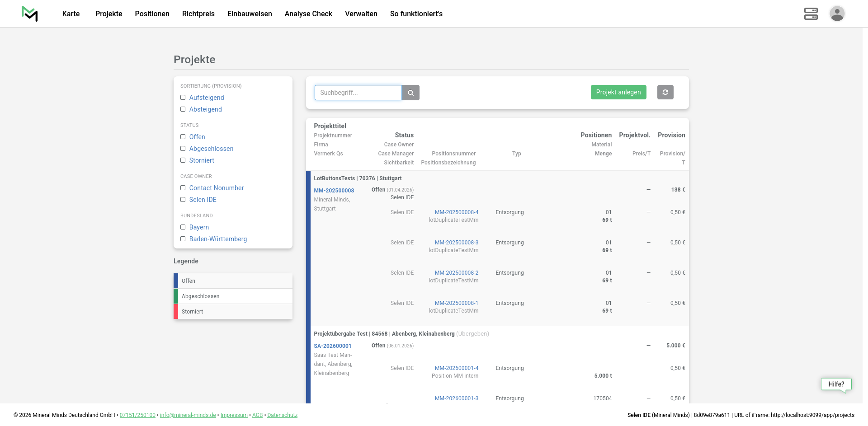Go to the Einbauweisen navigation tab
868x426 pixels.
250,14
